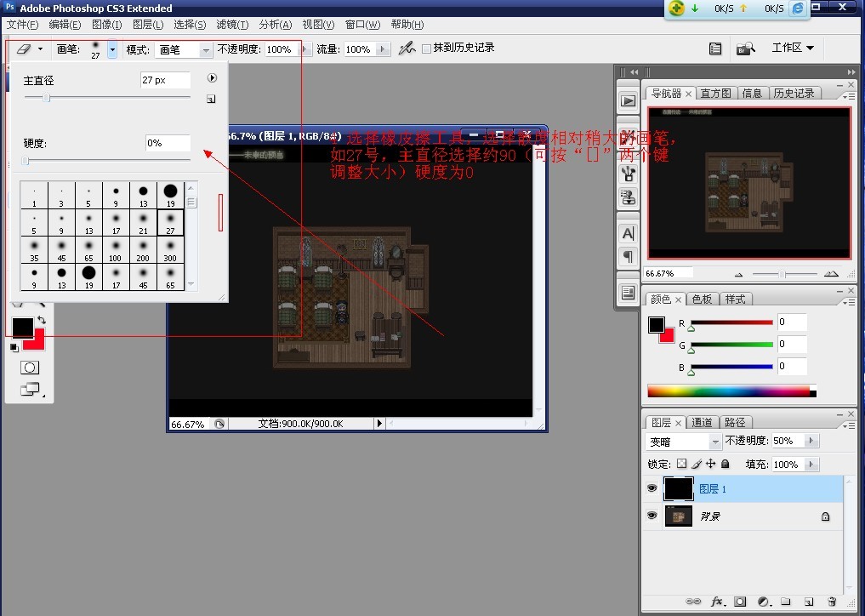This screenshot has height=616, width=865.
Task: Click the red background color swatch in toolbox
Action: pyautogui.click(x=37, y=343)
